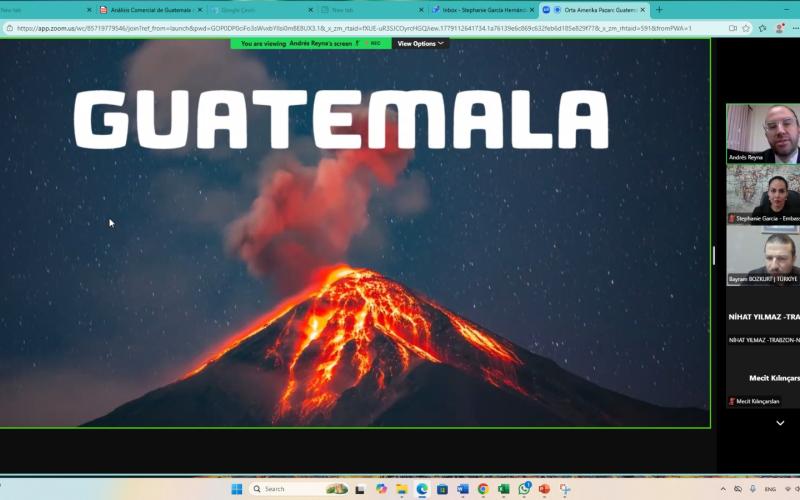Open Task View from taskbar
Screen dimensions: 800x500
pos(360,489)
